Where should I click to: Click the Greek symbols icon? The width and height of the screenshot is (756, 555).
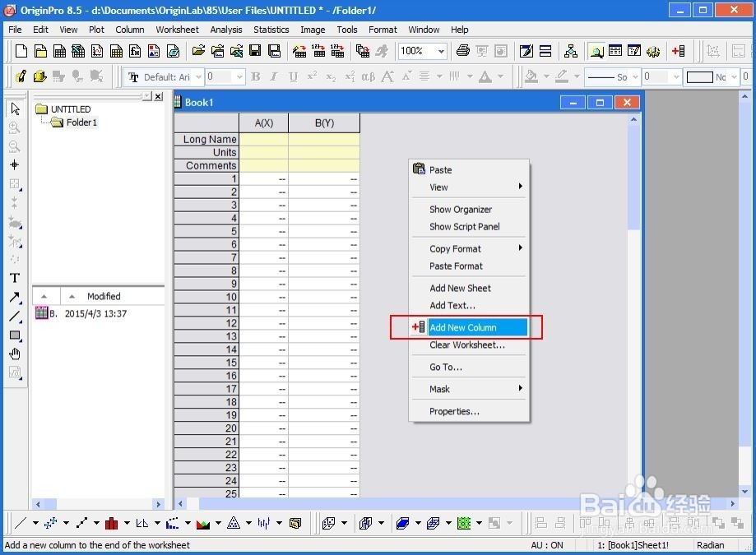click(369, 76)
